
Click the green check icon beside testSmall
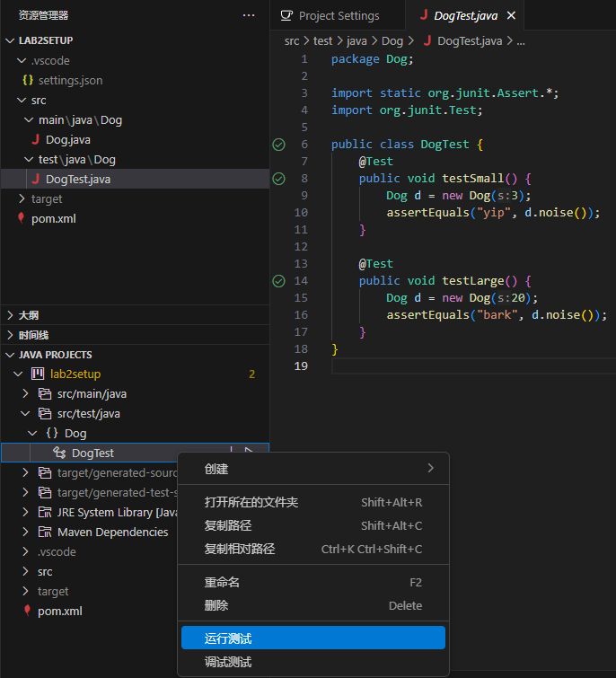tap(278, 179)
